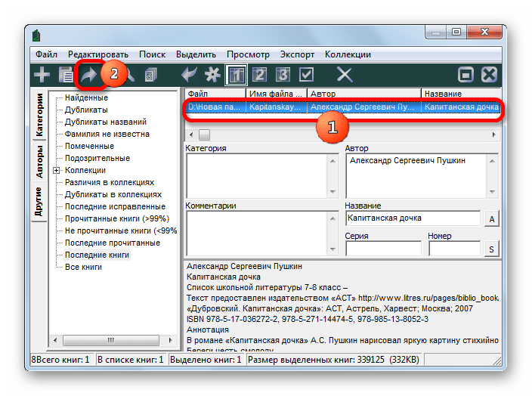Select Подозрительные in the tree
Screen dimensions: 532x396
[x=97, y=158]
